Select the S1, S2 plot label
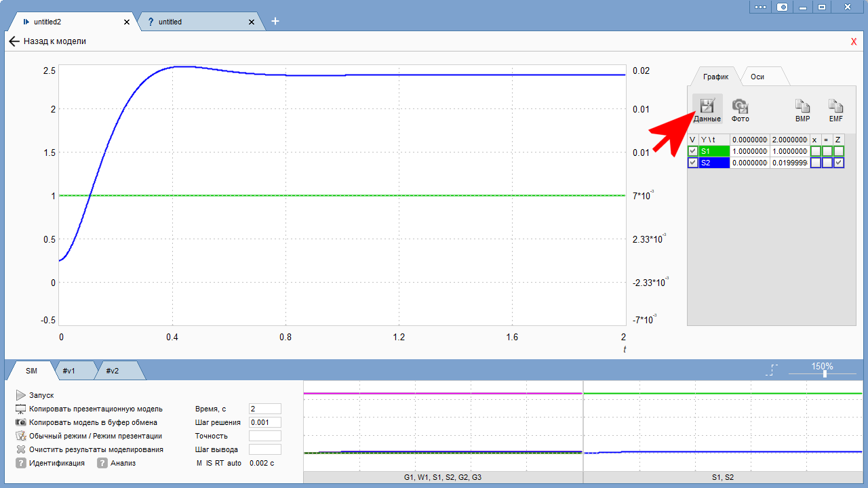 723,477
